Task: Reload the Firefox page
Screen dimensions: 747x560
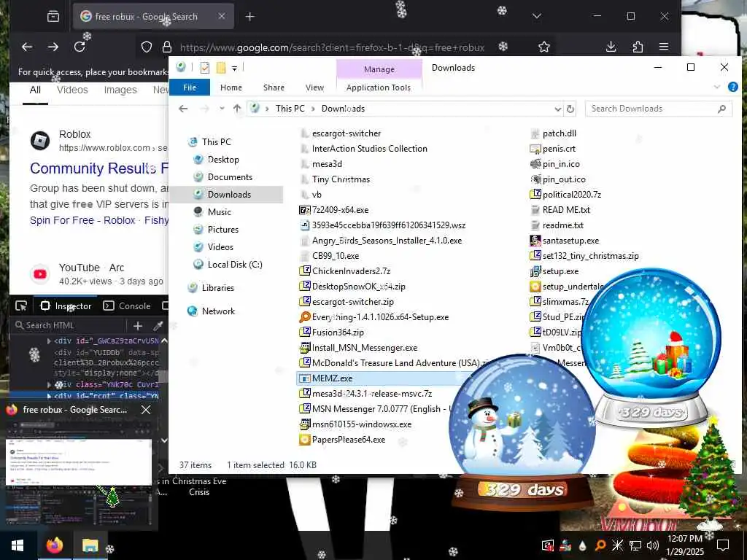Action: click(80, 47)
